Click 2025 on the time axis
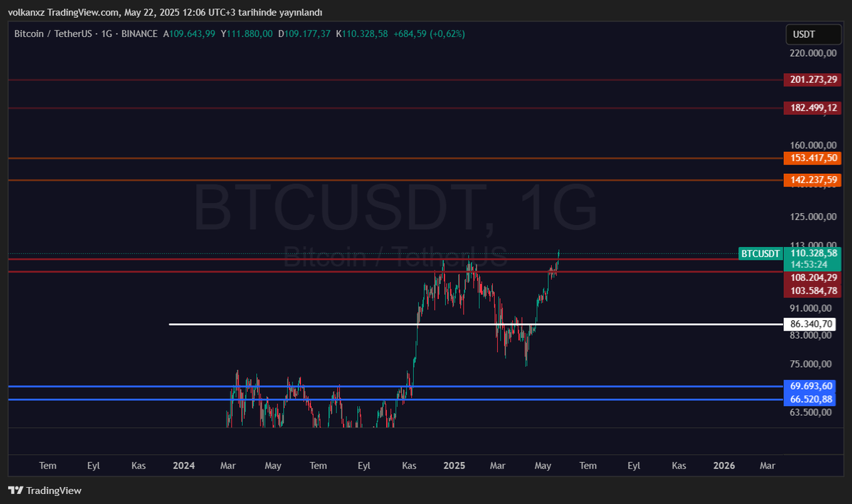Screen dimensions: 852x504 click(454, 466)
